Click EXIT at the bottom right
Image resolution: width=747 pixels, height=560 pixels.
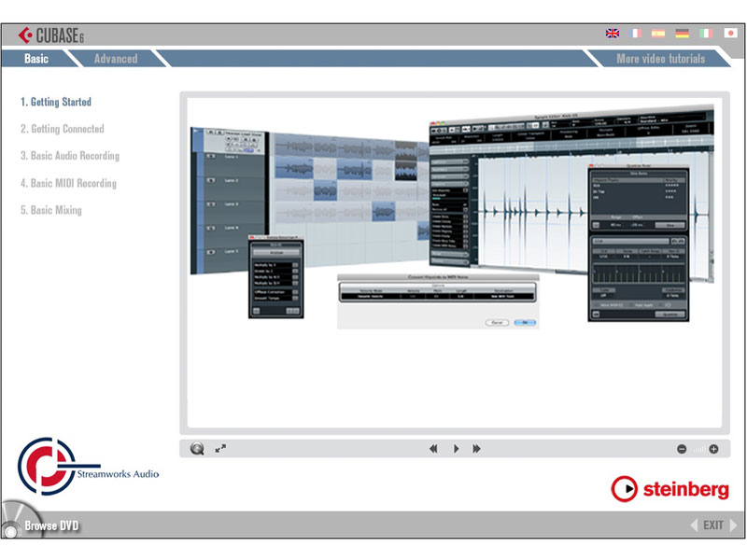[716, 525]
